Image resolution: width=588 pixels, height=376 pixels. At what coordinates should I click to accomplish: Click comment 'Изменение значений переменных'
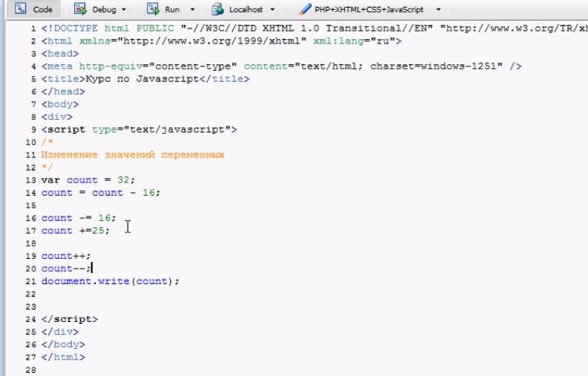133,155
